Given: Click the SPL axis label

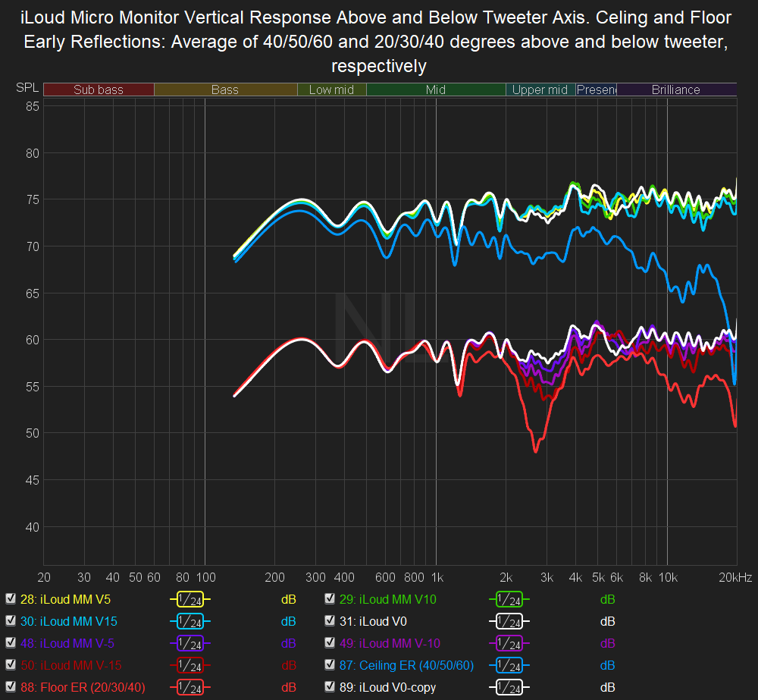Looking at the screenshot, I should (27, 87).
